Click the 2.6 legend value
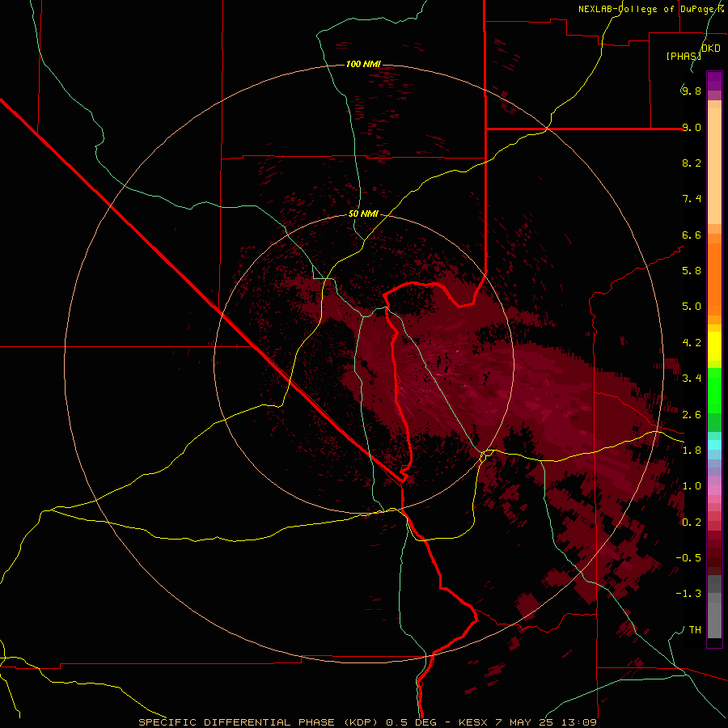 (692, 415)
